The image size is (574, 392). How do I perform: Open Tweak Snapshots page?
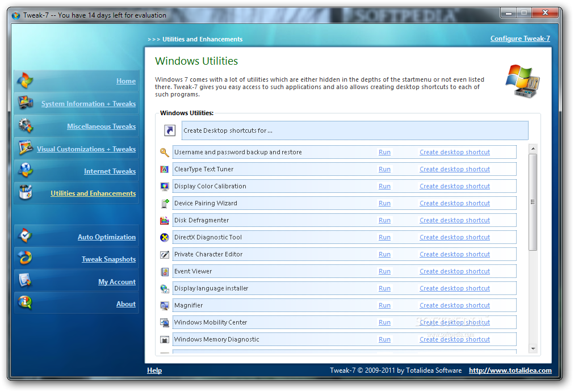tap(108, 259)
